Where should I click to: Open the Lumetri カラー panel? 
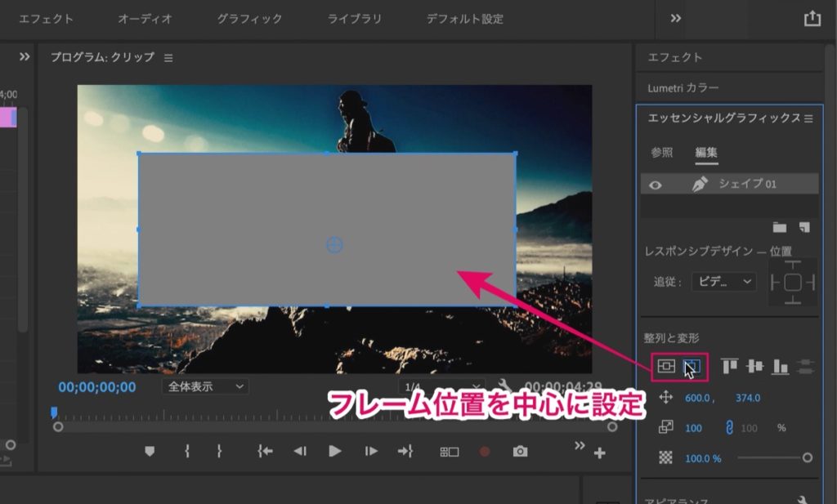(683, 88)
